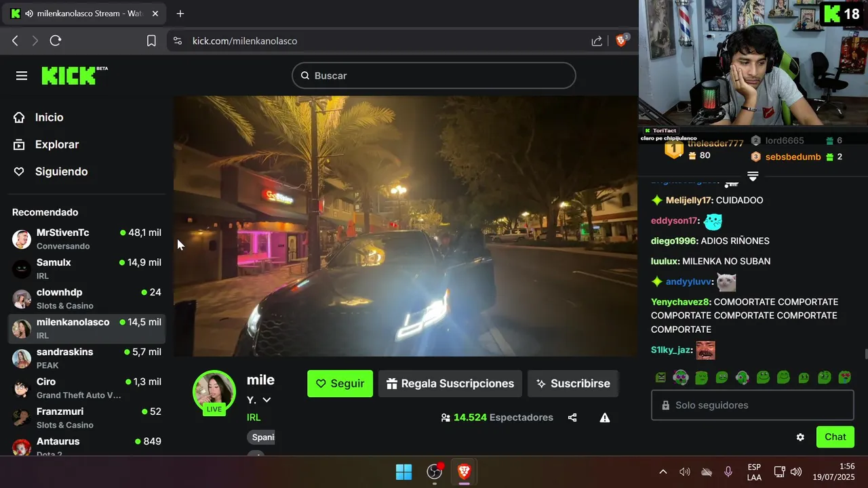Click username luulux in chat
The image size is (868, 488).
tap(665, 262)
